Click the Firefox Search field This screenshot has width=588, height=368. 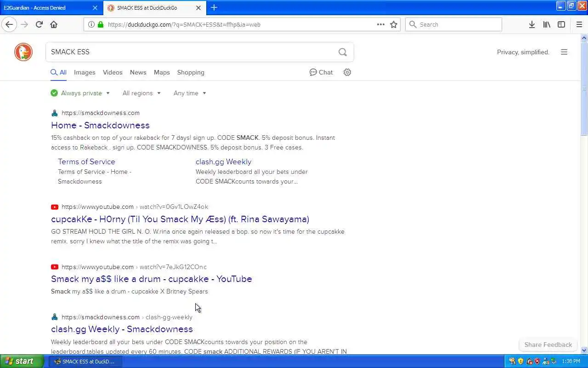[x=453, y=24]
